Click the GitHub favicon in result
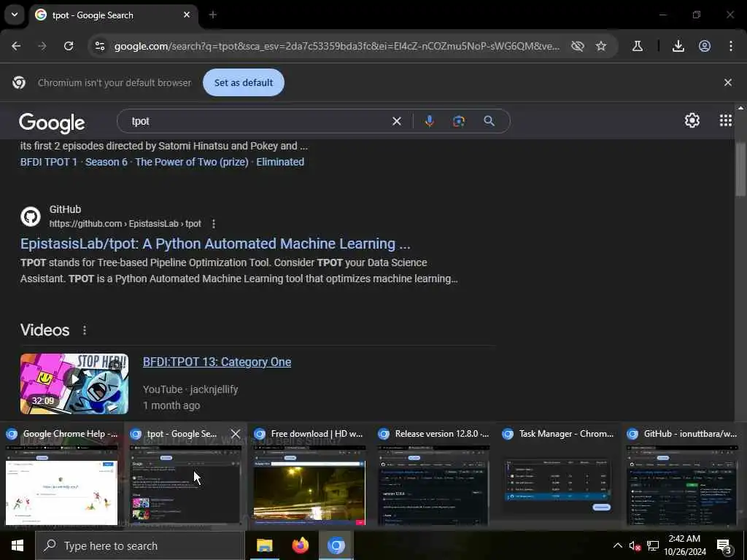Viewport: 747px width, 560px height. tap(31, 217)
